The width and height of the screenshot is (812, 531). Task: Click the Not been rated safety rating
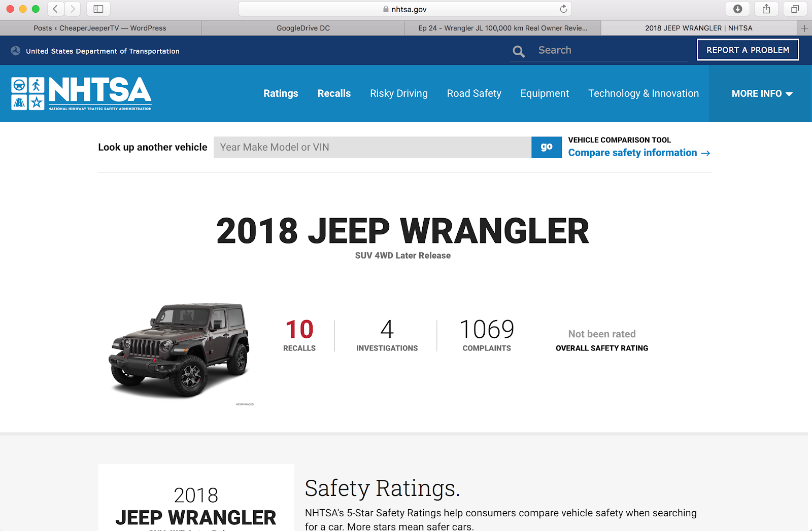pyautogui.click(x=602, y=334)
